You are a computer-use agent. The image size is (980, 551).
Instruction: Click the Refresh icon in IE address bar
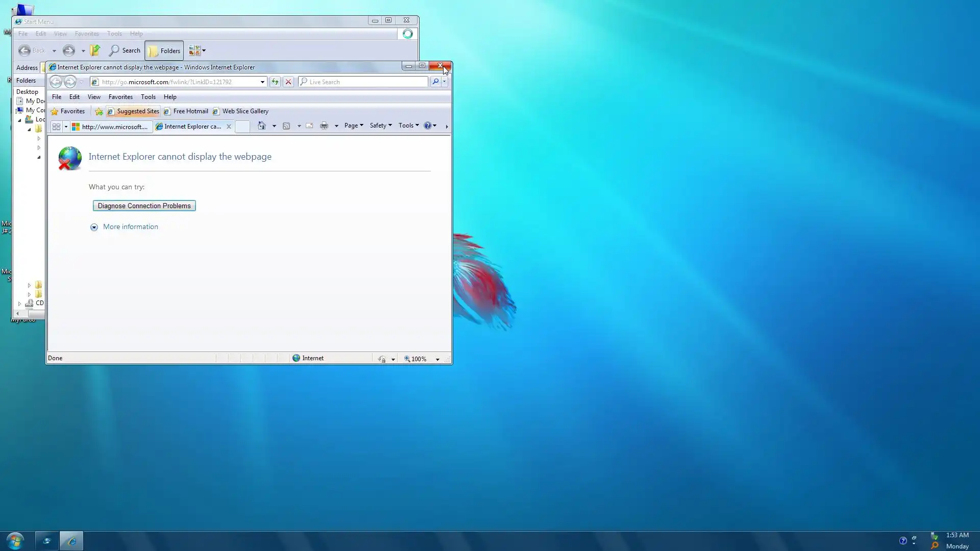[275, 82]
